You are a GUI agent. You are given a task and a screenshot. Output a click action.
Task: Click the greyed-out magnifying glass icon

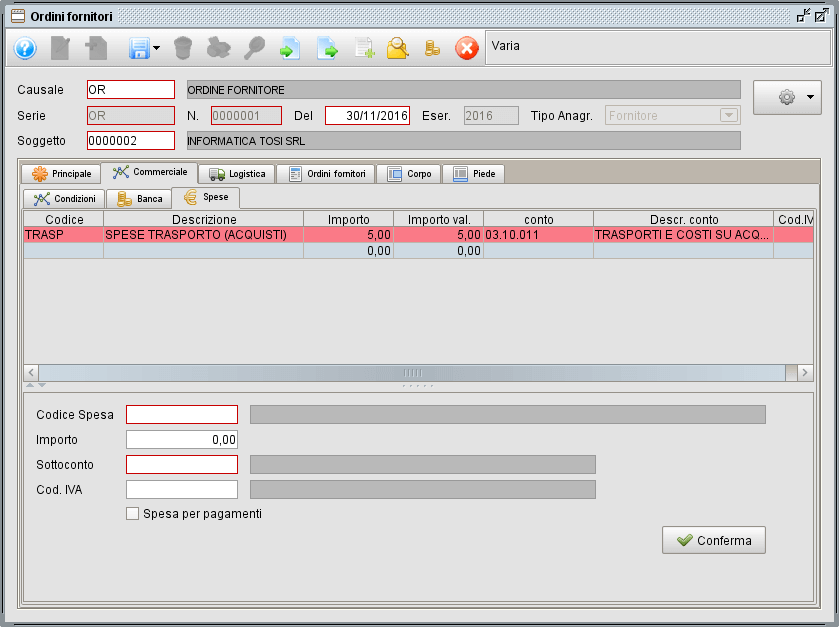pyautogui.click(x=254, y=48)
